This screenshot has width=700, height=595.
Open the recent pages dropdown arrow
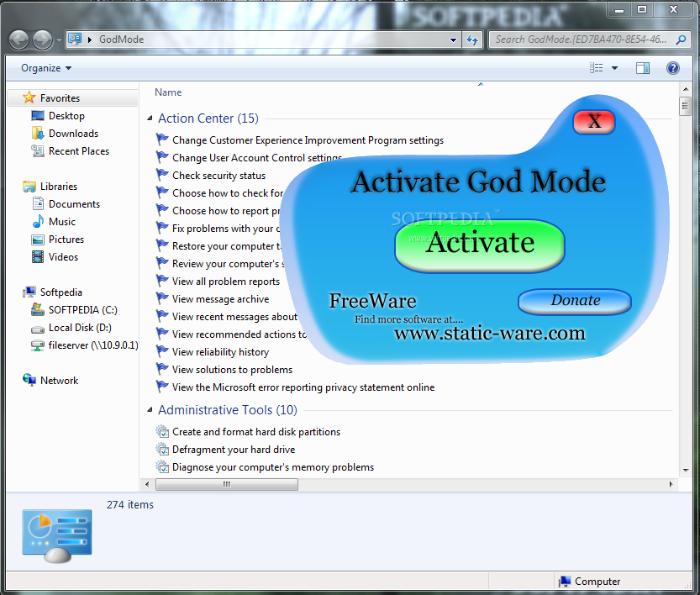point(59,40)
